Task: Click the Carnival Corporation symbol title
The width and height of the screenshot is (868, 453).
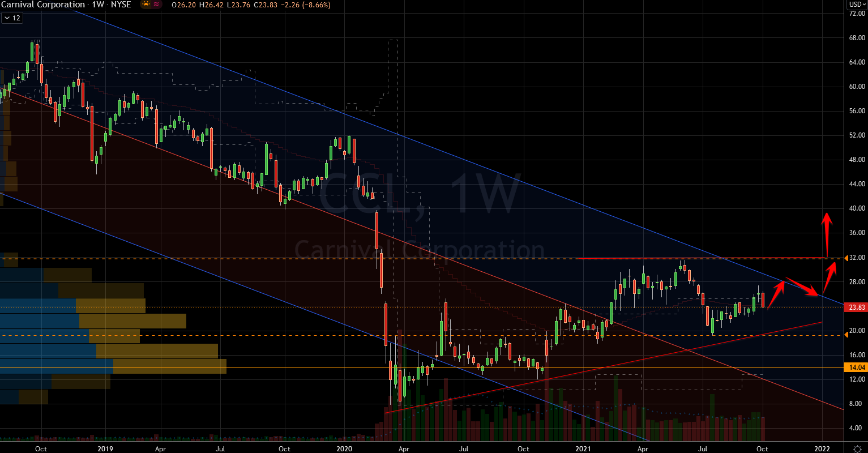Action: (42, 5)
